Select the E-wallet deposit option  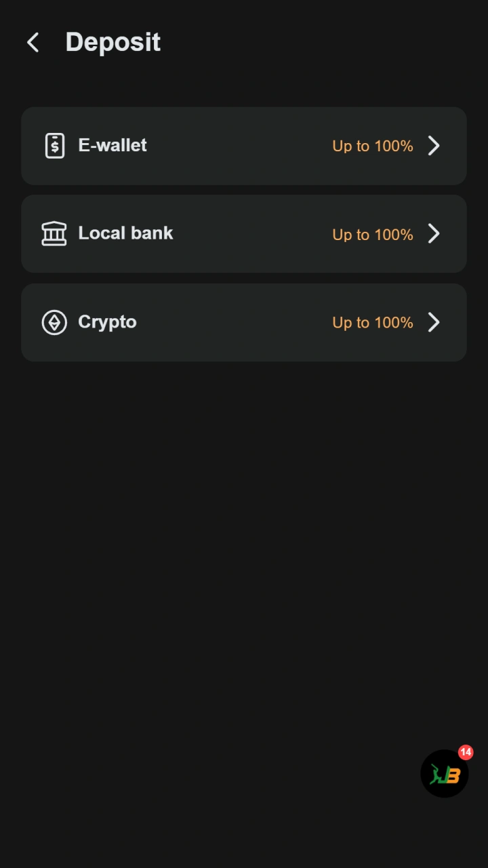pyautogui.click(x=244, y=146)
